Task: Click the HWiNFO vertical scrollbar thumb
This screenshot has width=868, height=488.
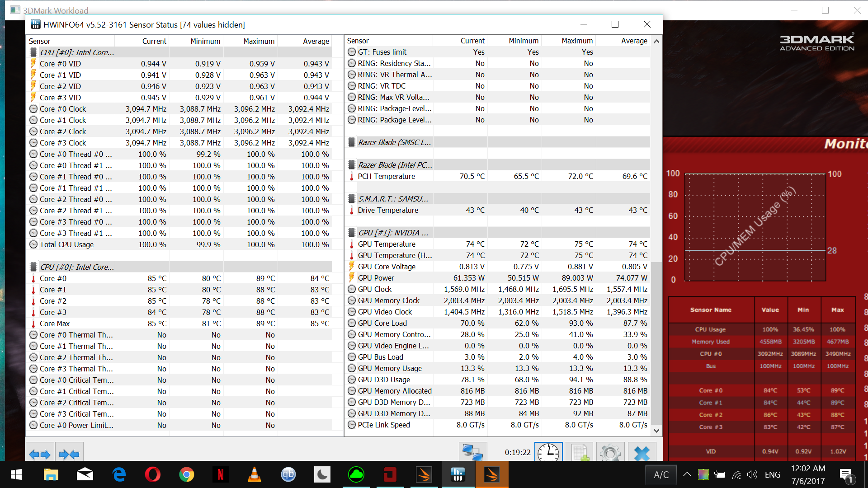Action: coord(657,343)
